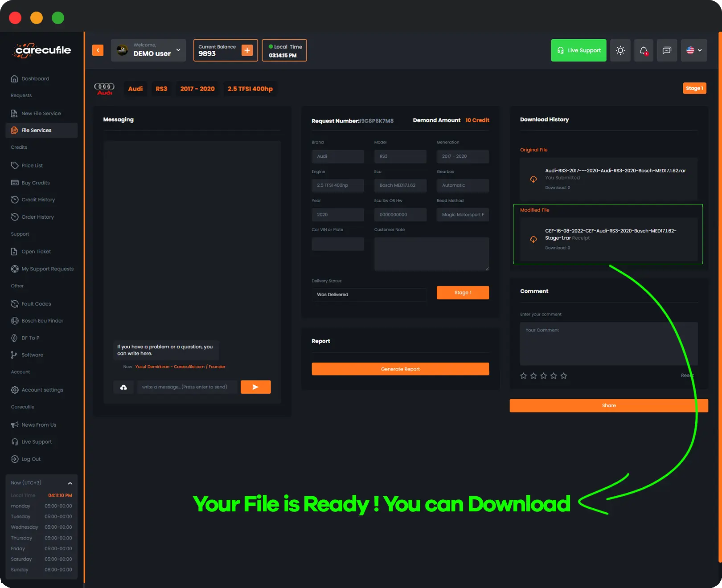Open the notification bell icon
The height and width of the screenshot is (588, 722).
644,50
